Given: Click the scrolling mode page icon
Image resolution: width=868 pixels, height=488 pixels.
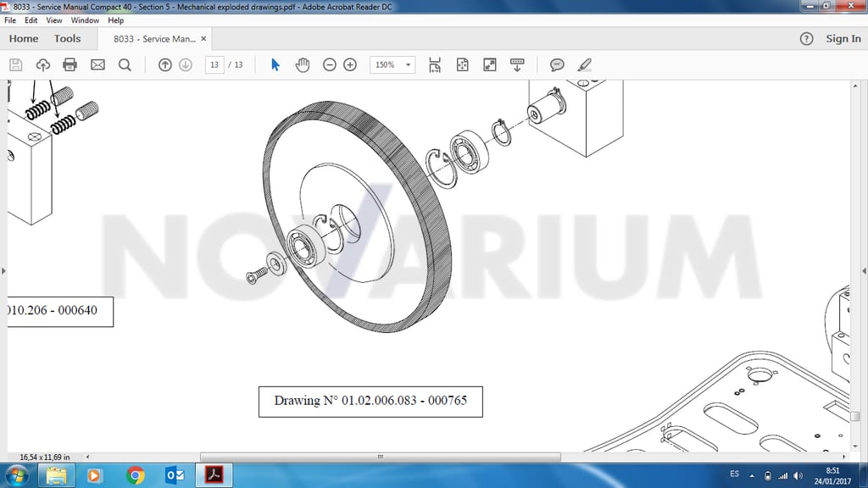Looking at the screenshot, I should pos(435,64).
